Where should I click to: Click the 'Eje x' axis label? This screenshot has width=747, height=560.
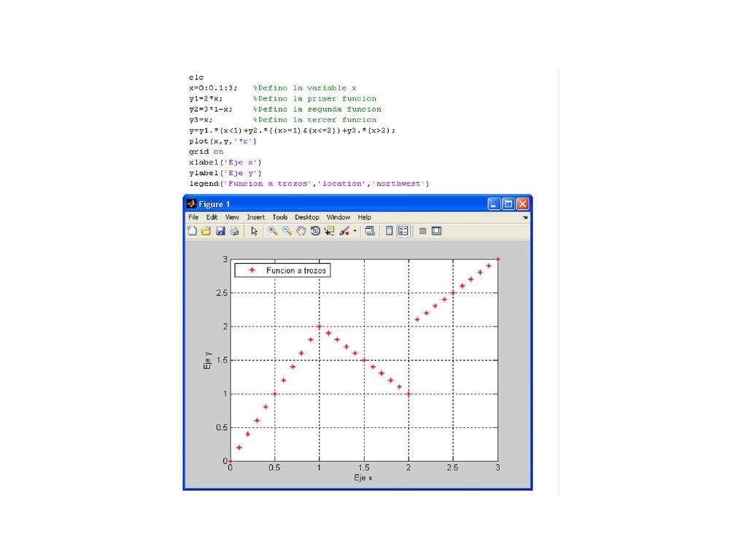(x=363, y=478)
